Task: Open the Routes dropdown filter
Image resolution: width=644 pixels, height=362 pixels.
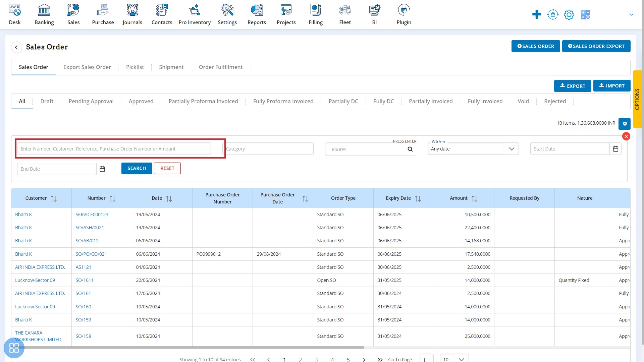Action: pos(370,149)
